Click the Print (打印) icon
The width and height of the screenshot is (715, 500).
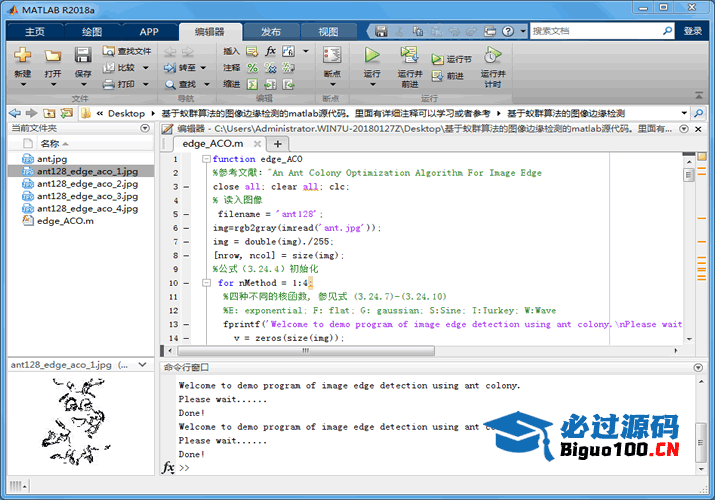pos(109,84)
